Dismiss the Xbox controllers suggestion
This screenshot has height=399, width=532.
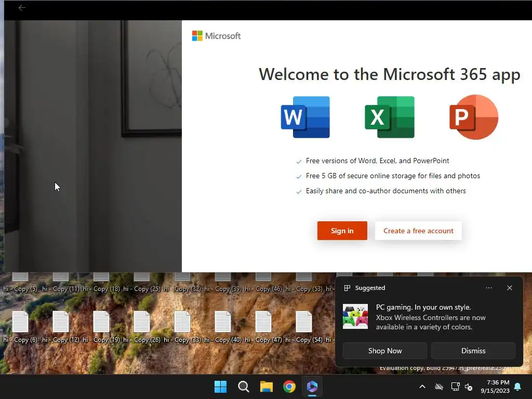(x=473, y=351)
